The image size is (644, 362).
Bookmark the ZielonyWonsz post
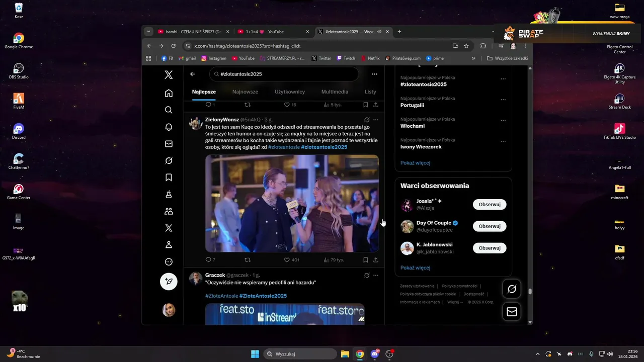point(366,260)
